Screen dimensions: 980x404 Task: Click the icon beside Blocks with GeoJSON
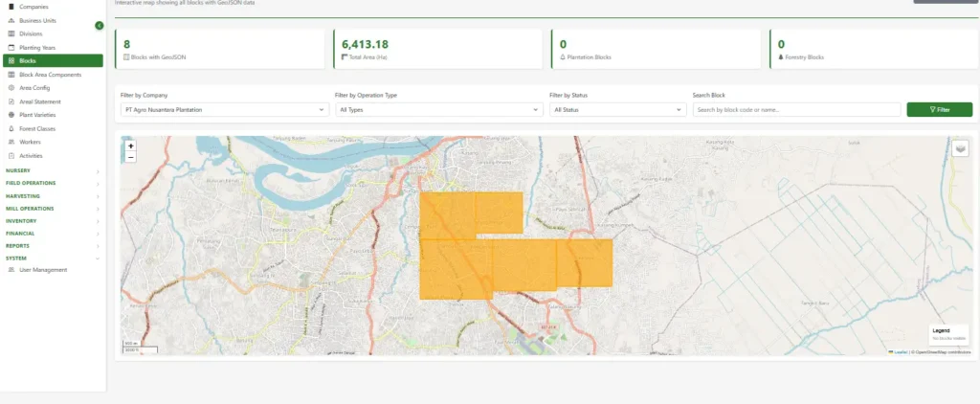(x=126, y=56)
